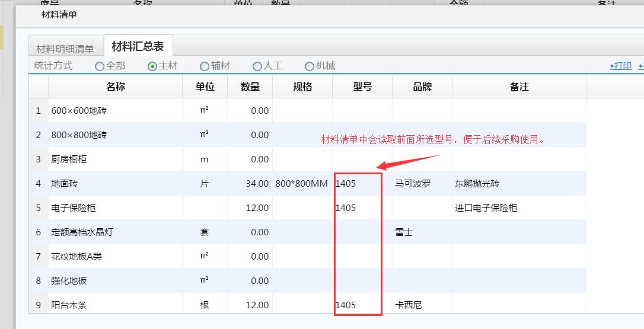Click the 东鹏抛光砖 remark cell
Viewport: 644px width, 329px height.
click(477, 184)
